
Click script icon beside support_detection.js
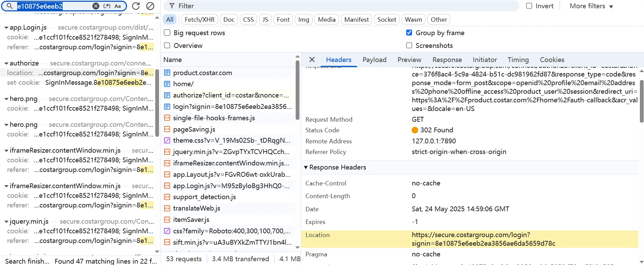click(167, 197)
